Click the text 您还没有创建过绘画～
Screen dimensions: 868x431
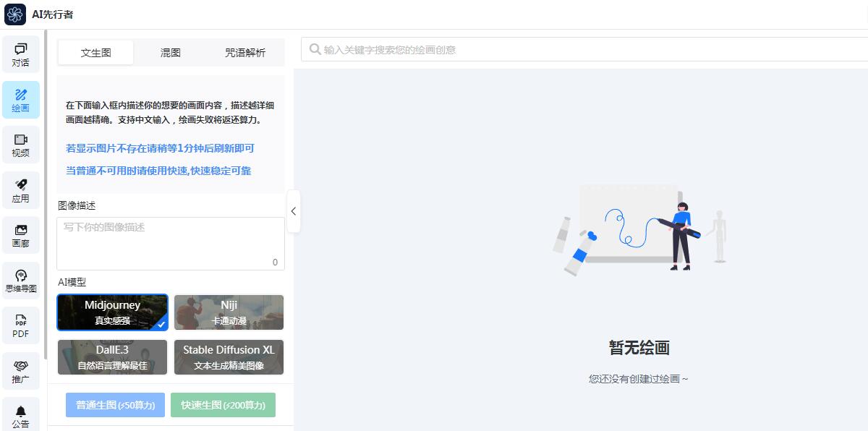point(639,379)
